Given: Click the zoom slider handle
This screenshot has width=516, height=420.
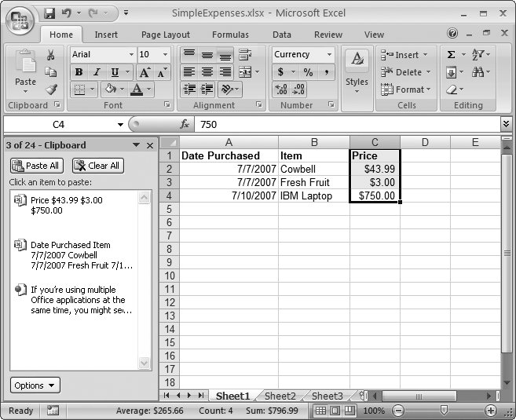Looking at the screenshot, I should coord(444,410).
